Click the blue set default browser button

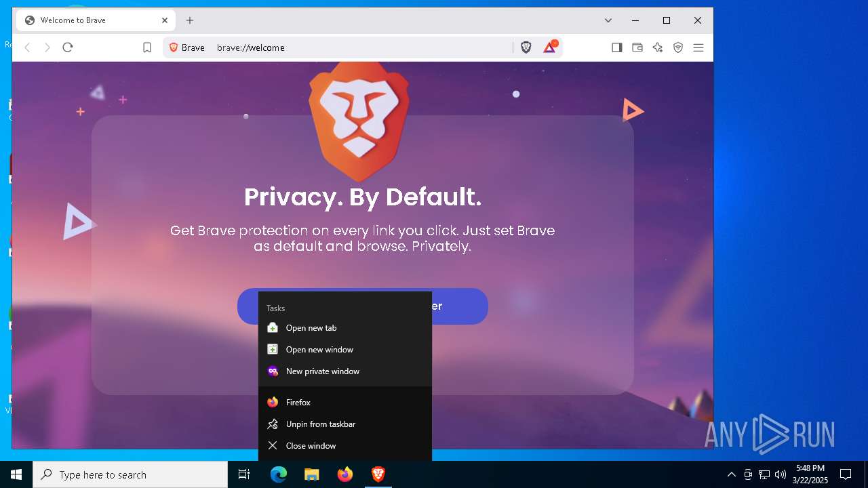[x=459, y=306]
